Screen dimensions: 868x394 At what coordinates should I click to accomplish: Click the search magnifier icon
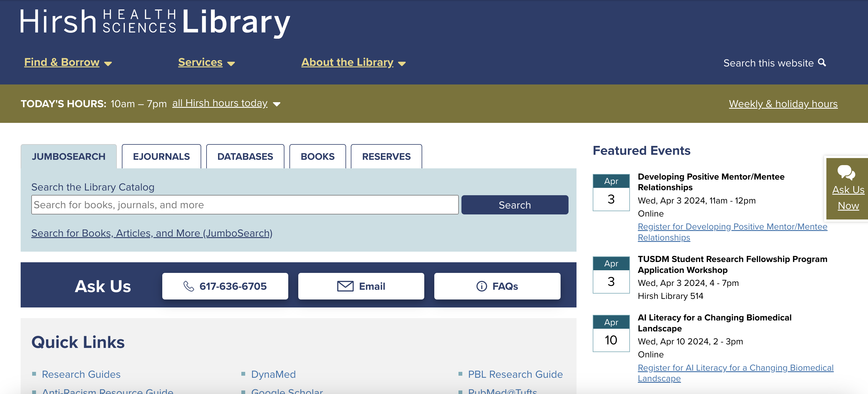(x=822, y=63)
